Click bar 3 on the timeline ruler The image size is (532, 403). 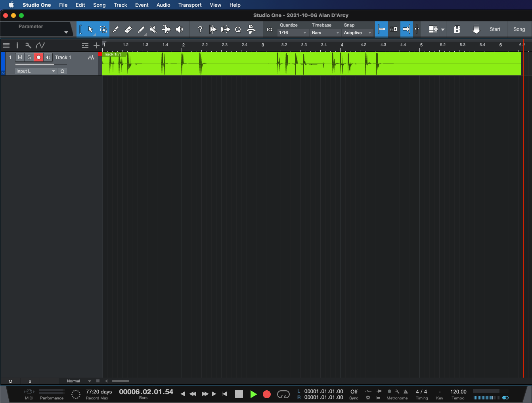(x=262, y=45)
